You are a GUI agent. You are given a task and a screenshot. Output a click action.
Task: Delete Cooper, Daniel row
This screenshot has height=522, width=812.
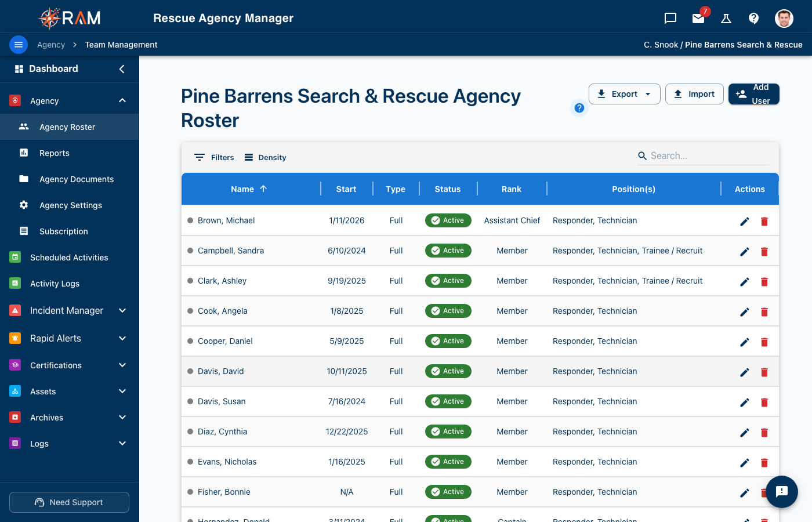click(764, 342)
